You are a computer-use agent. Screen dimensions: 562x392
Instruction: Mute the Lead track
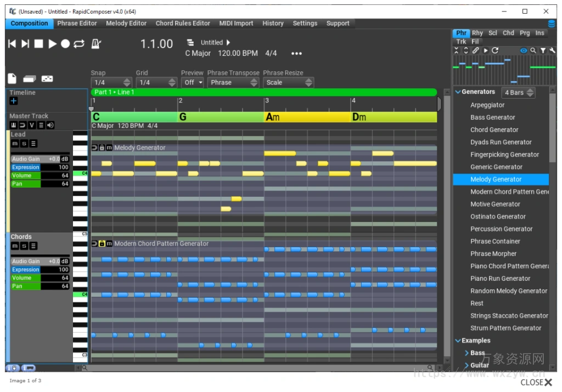(15, 143)
